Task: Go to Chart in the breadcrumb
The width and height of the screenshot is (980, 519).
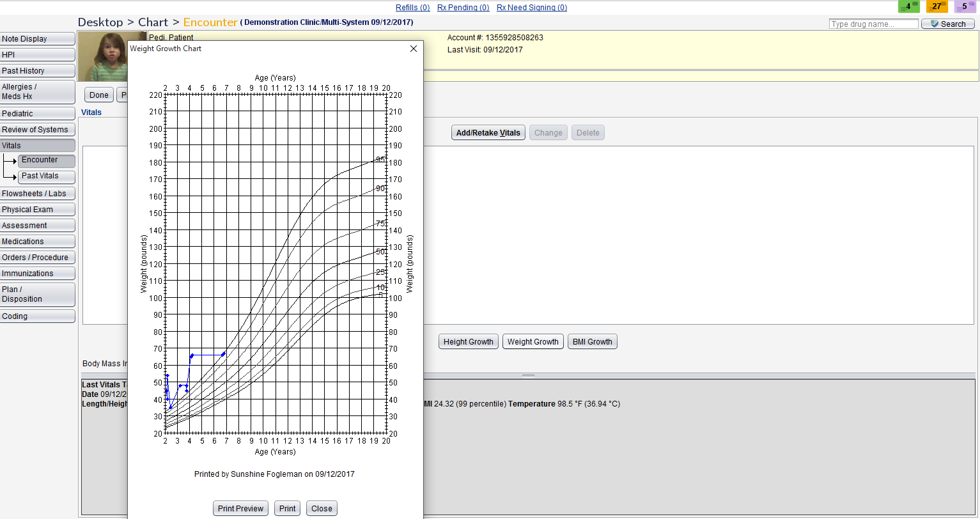Action: coord(153,22)
